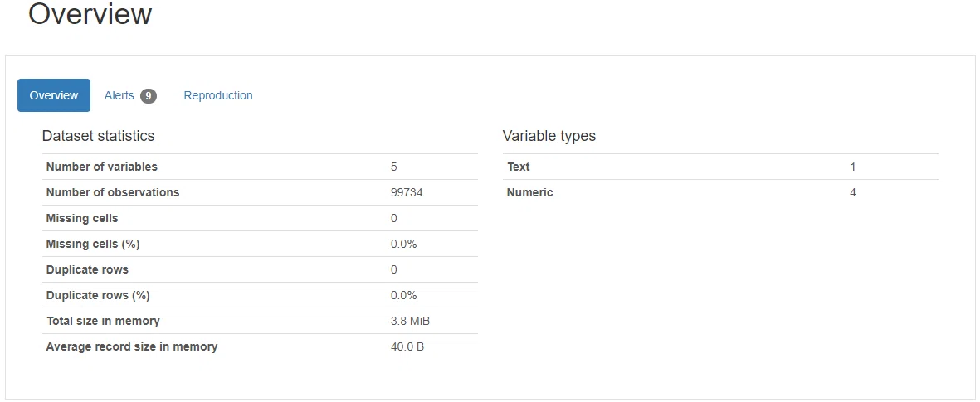The width and height of the screenshot is (980, 402).
Task: Select the Number of observations label
Action: 113,192
